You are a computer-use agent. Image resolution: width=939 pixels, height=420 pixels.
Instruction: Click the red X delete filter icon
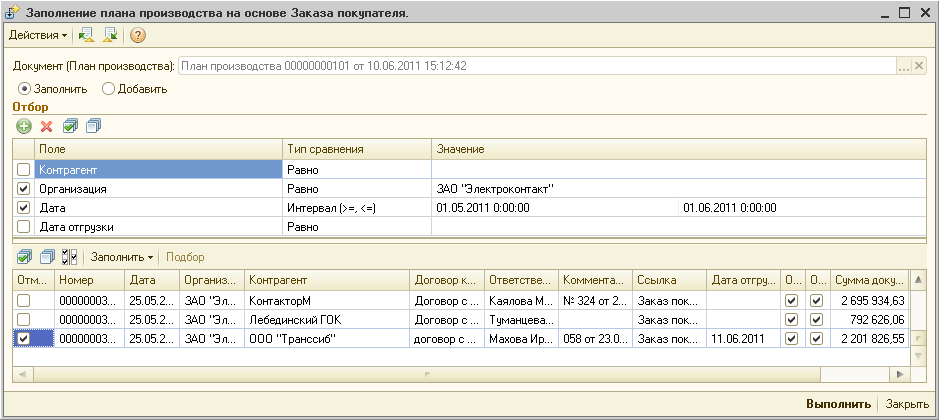point(46,126)
